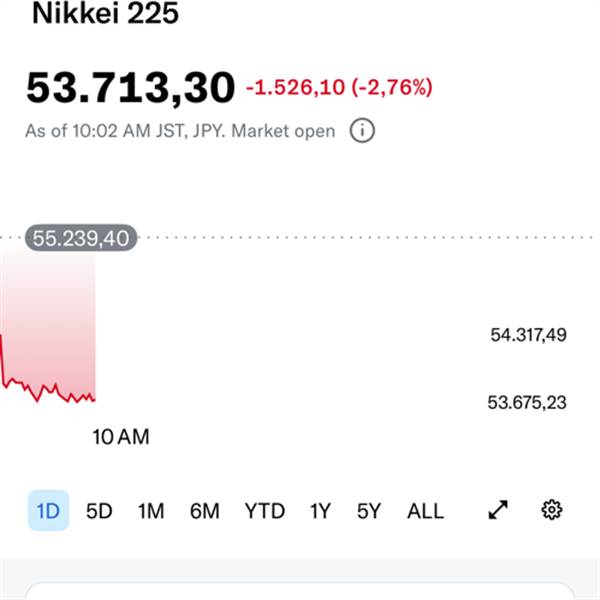The image size is (600, 600).
Task: Show ALL historical chart data
Action: pos(425,511)
